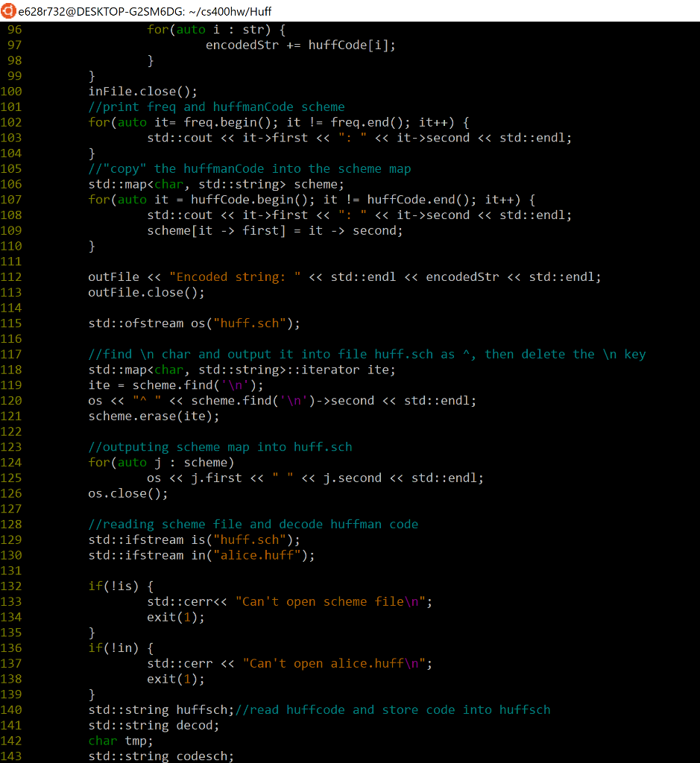
Task: Place cursor on inFile.close(); statement
Action: (x=140, y=90)
